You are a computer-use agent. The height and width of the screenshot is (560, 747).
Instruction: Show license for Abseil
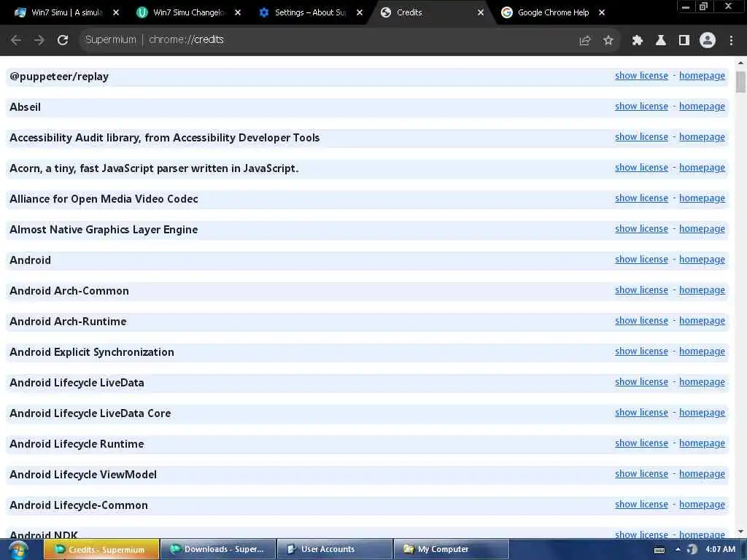[x=641, y=106]
